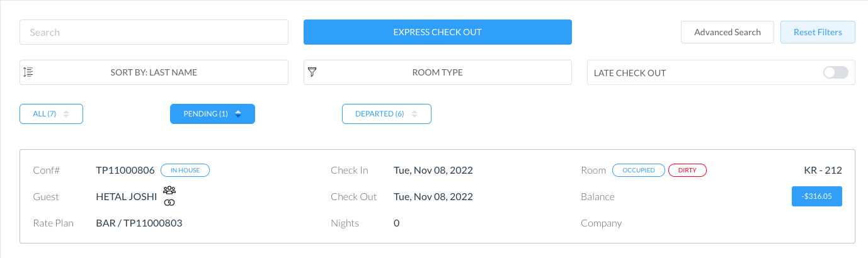Select the PENDING (1) tab

[205, 114]
